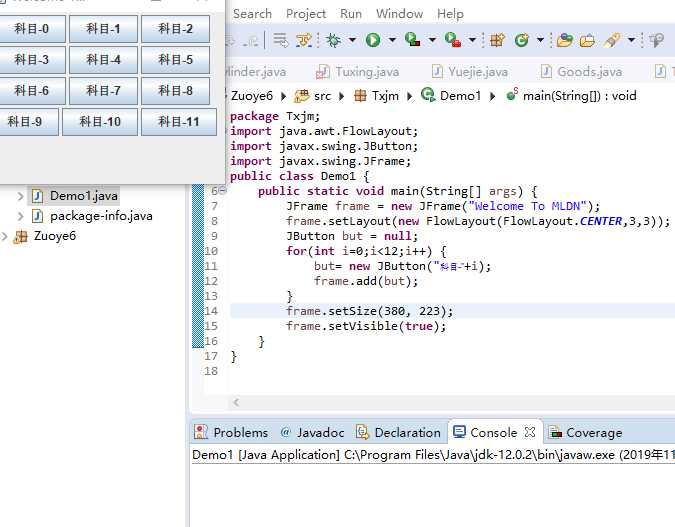Open the Window menu
675x527 pixels.
[x=399, y=14]
